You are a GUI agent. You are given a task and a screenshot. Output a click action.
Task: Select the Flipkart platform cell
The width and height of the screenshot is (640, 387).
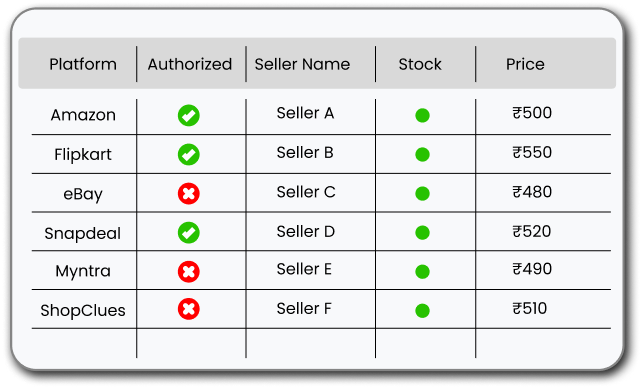(83, 155)
